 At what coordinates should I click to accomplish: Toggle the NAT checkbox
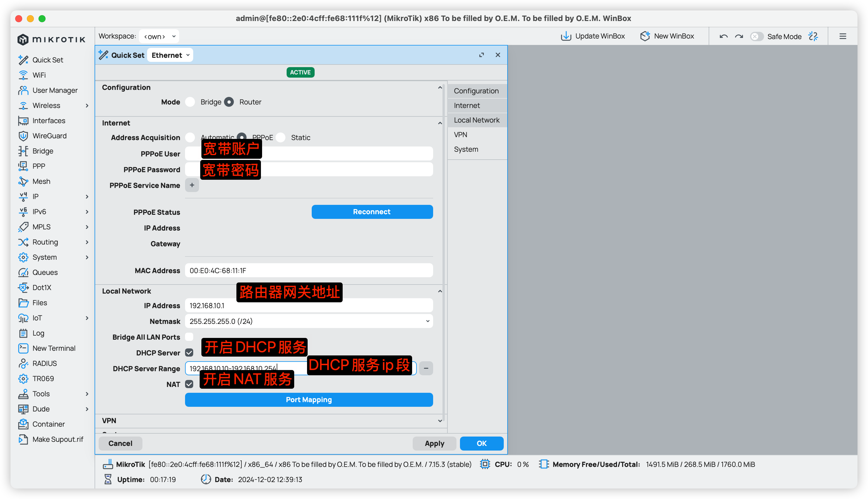189,384
